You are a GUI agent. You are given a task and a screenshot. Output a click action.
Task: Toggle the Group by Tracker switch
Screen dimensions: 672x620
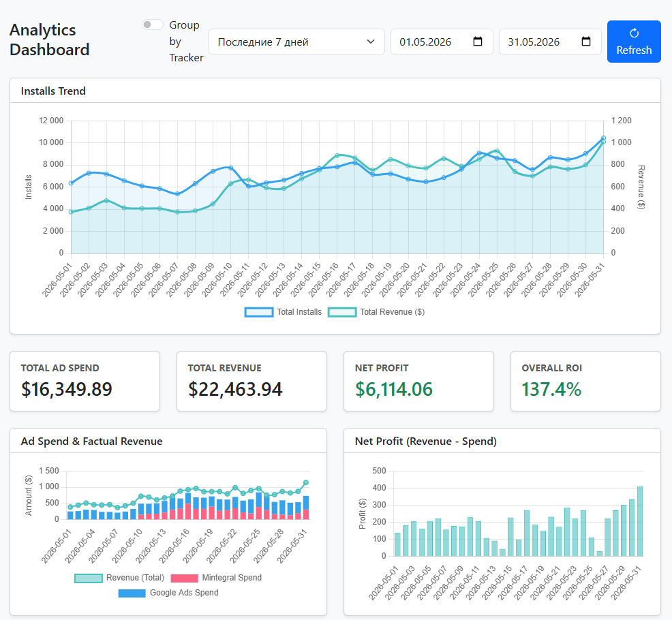pos(153,25)
